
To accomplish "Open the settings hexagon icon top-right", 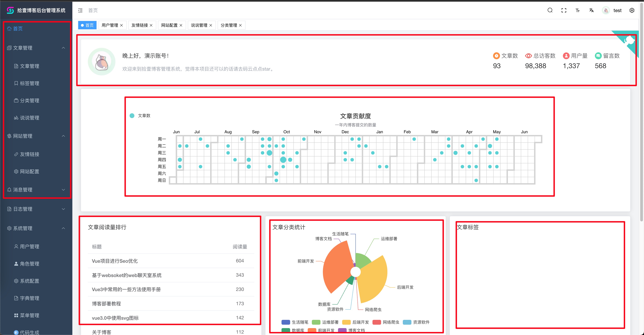I will point(632,10).
